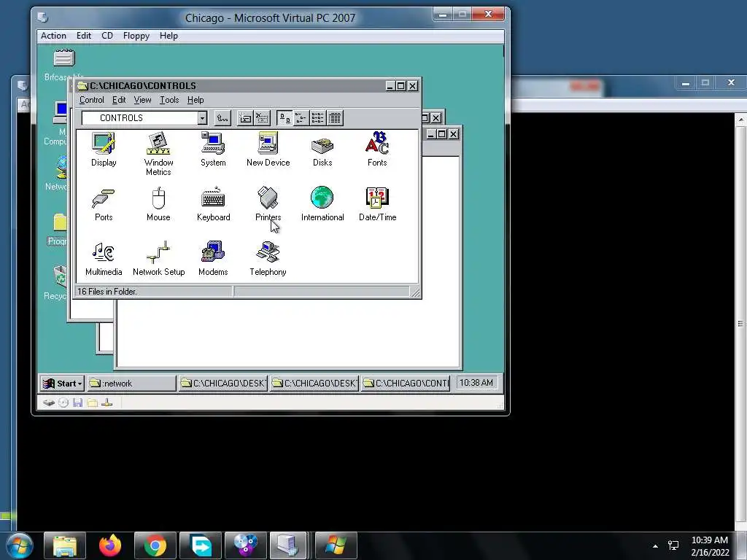Viewport: 747px width, 560px height.
Task: Launch Chrome from the taskbar
Action: click(x=155, y=545)
